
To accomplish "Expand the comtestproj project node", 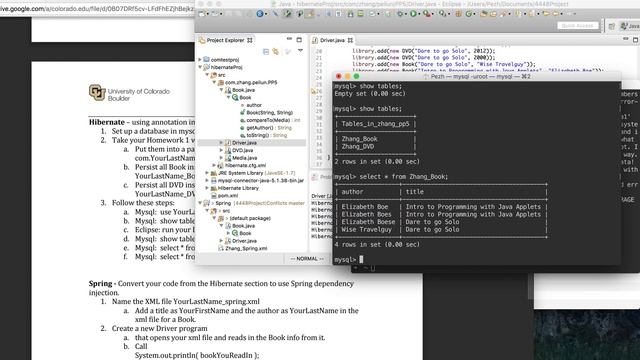I will [200, 60].
